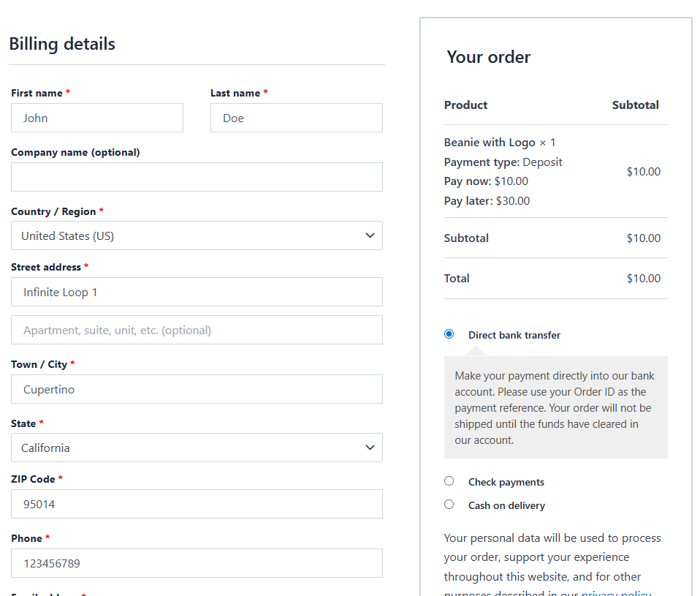Image resolution: width=700 pixels, height=596 pixels.
Task: Click the State field chevron
Action: click(370, 448)
